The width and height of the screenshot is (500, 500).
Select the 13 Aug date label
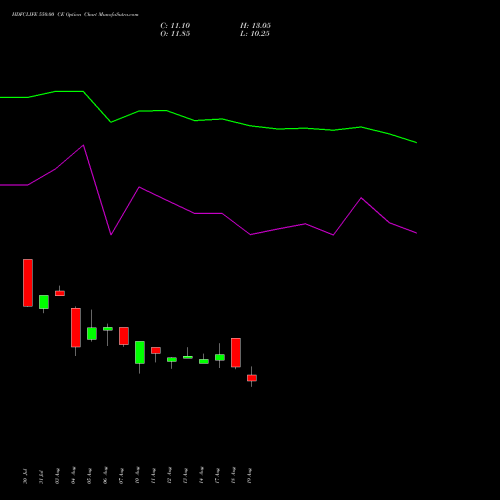point(185,475)
